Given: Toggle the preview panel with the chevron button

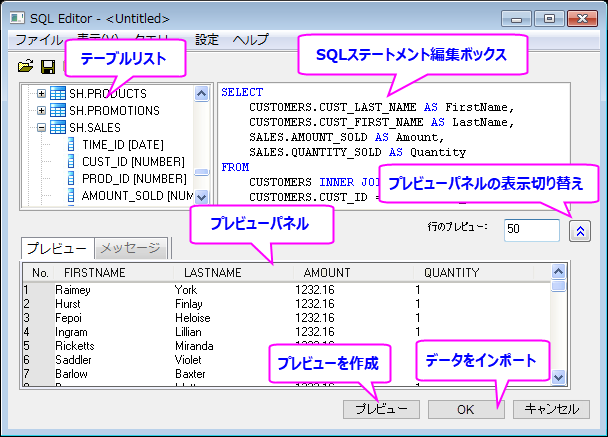Looking at the screenshot, I should tap(580, 231).
